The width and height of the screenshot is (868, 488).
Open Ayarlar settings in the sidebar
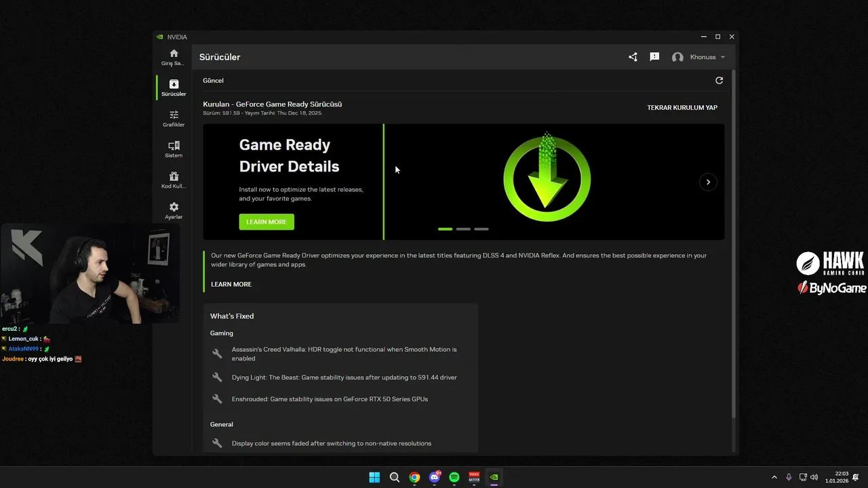[174, 210]
